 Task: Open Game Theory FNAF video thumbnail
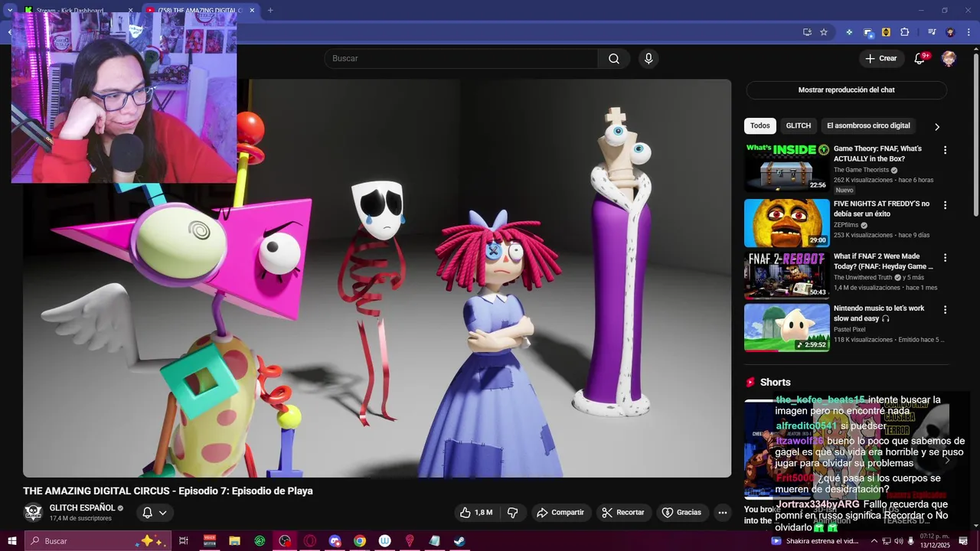coord(786,167)
